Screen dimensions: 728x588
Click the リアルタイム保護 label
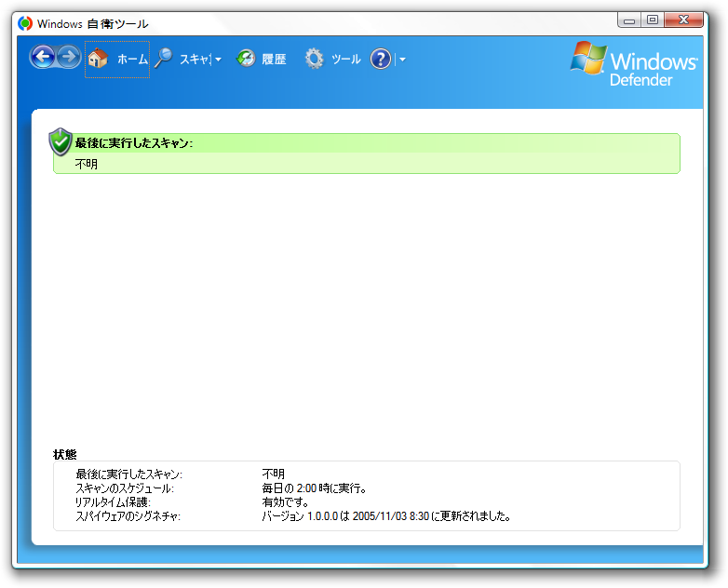click(x=113, y=502)
